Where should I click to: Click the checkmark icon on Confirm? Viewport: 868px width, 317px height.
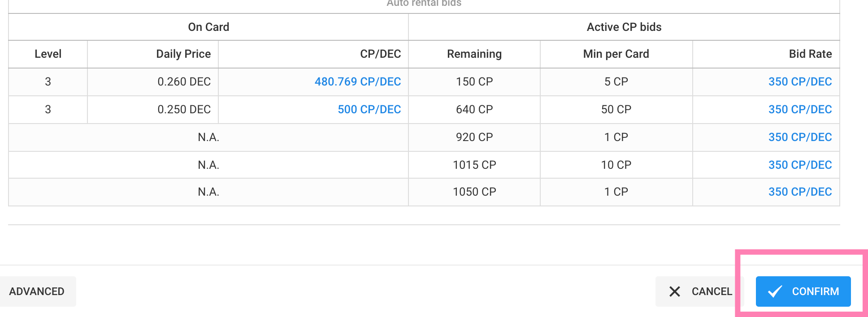[x=775, y=291]
